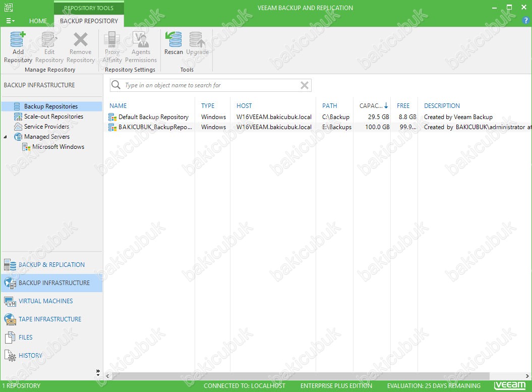532x392 pixels.
Task: Open the Backup Infrastructure view
Action: click(x=51, y=283)
